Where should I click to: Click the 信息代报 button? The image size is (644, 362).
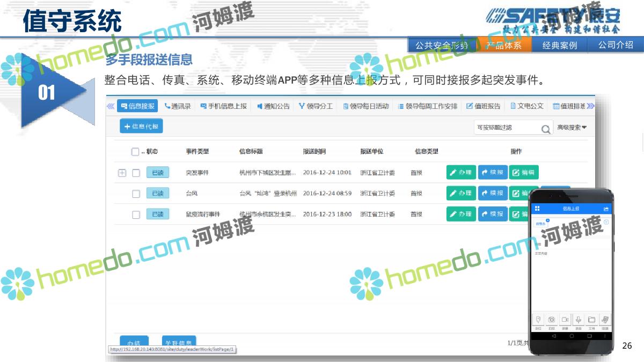tap(141, 127)
